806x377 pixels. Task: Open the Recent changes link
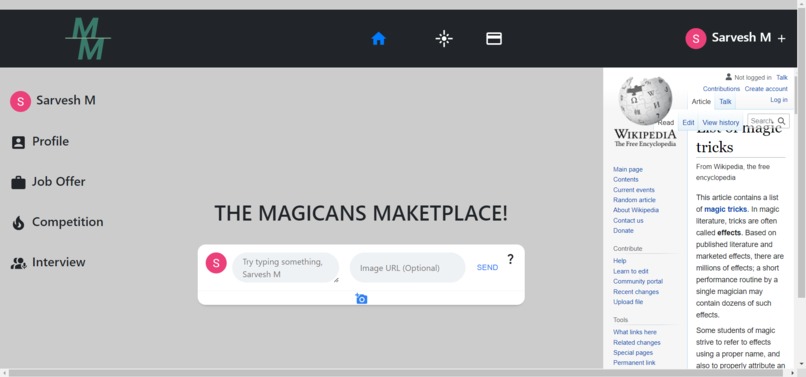tap(636, 292)
